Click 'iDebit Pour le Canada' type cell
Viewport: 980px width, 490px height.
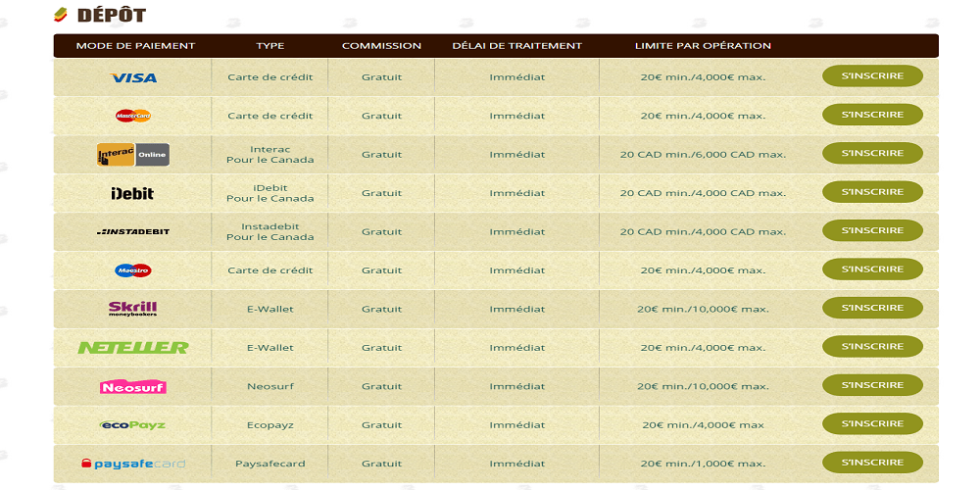tap(270, 193)
